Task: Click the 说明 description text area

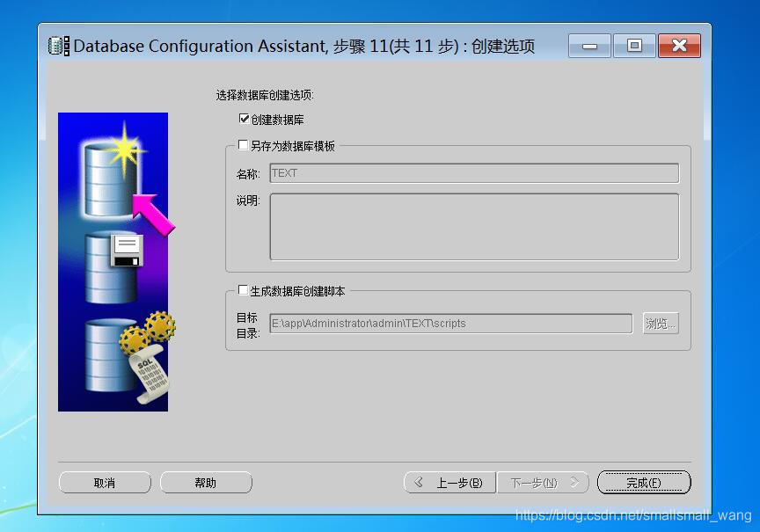Action: point(474,227)
